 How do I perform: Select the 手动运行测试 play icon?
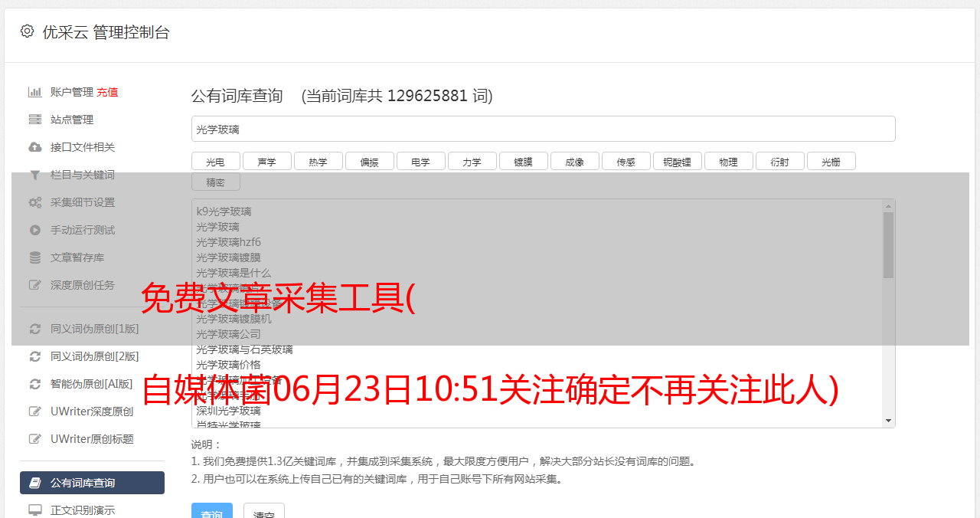click(x=35, y=230)
